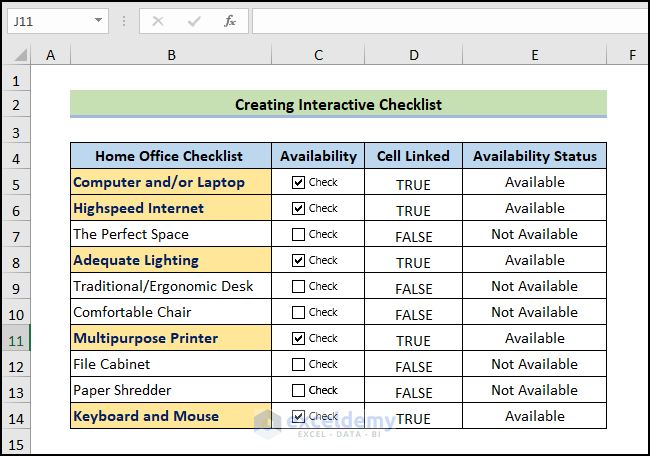
Task: Tick the File Cabinet checkbox
Action: tap(298, 365)
